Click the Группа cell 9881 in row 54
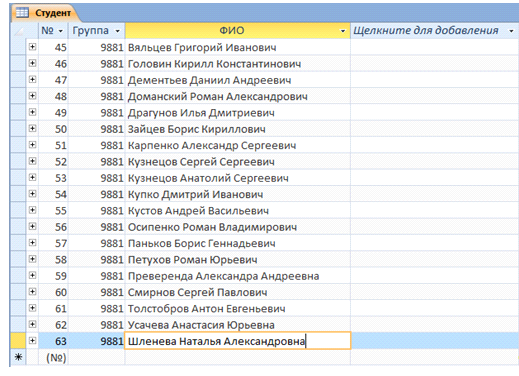Viewport: 519px width, 376px height. (x=97, y=194)
